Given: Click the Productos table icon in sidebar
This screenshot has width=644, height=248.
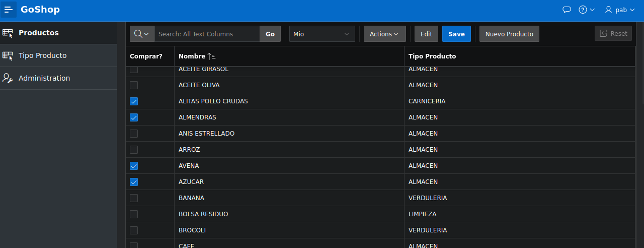Looking at the screenshot, I should coord(8,33).
